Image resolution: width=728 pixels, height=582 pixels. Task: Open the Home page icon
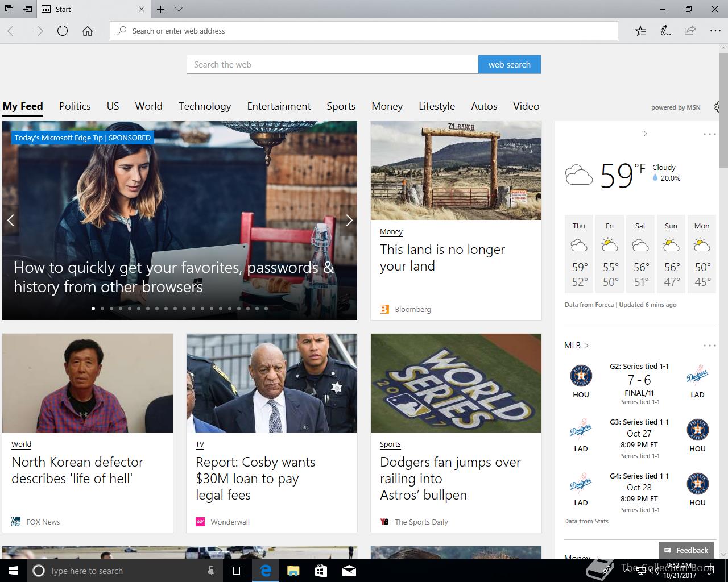tap(88, 31)
